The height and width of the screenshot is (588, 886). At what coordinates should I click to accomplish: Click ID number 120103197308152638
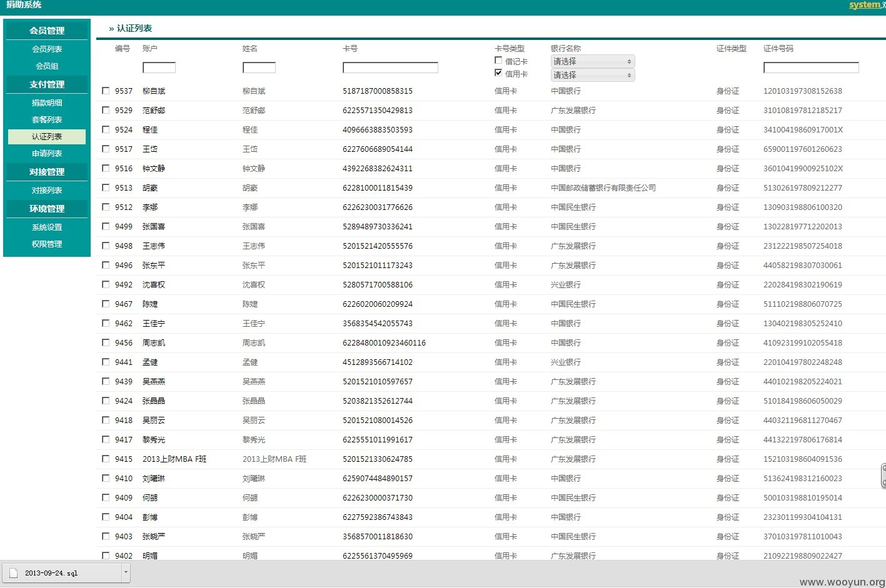803,91
